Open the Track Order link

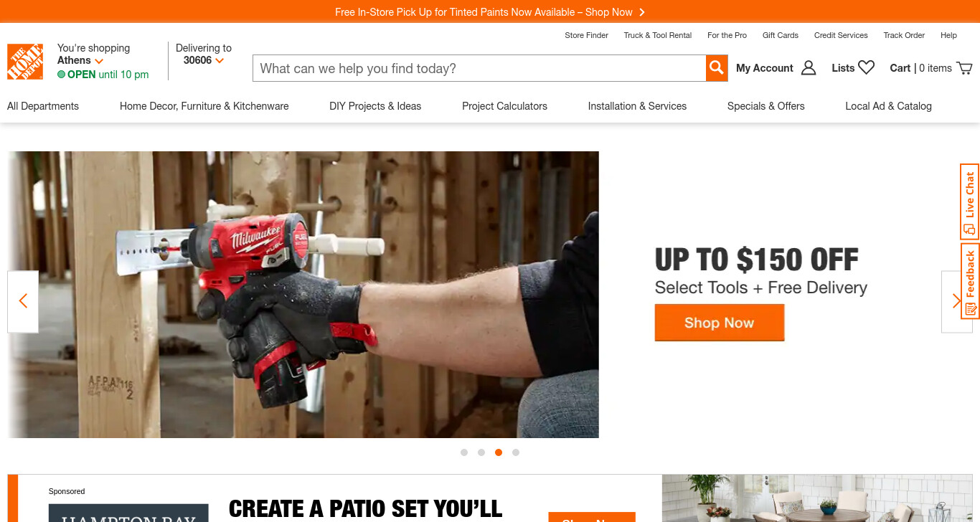(x=904, y=35)
